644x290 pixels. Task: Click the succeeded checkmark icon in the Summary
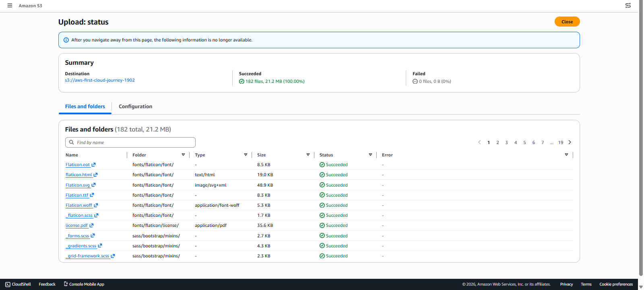[x=242, y=81]
